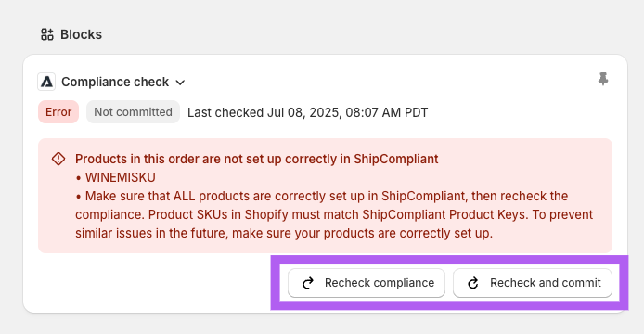This screenshot has height=334, width=644.
Task: Click the Last checked timestamp text
Action: coord(308,112)
